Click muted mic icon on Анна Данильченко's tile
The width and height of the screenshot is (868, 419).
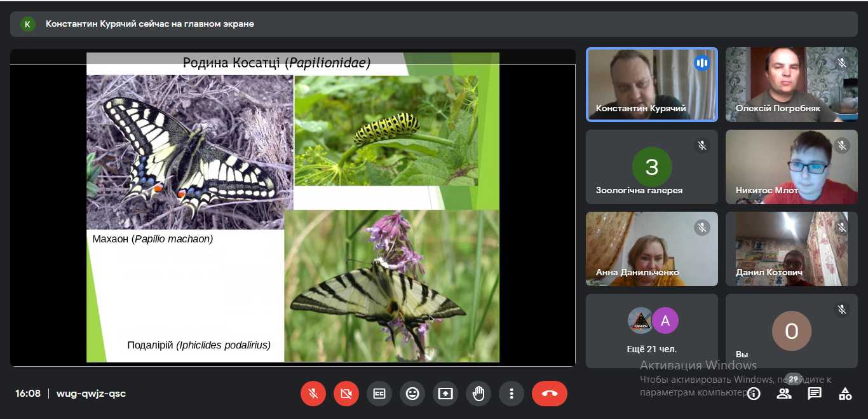click(702, 227)
